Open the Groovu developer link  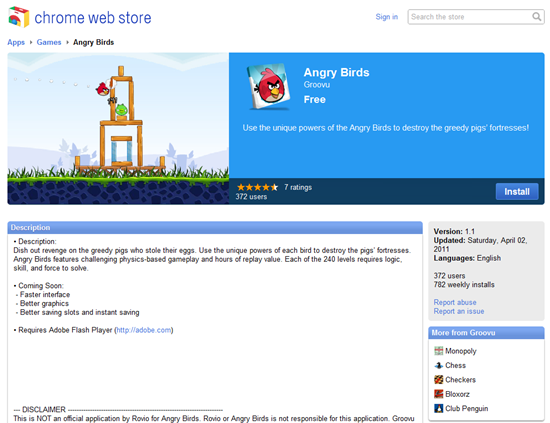317,85
